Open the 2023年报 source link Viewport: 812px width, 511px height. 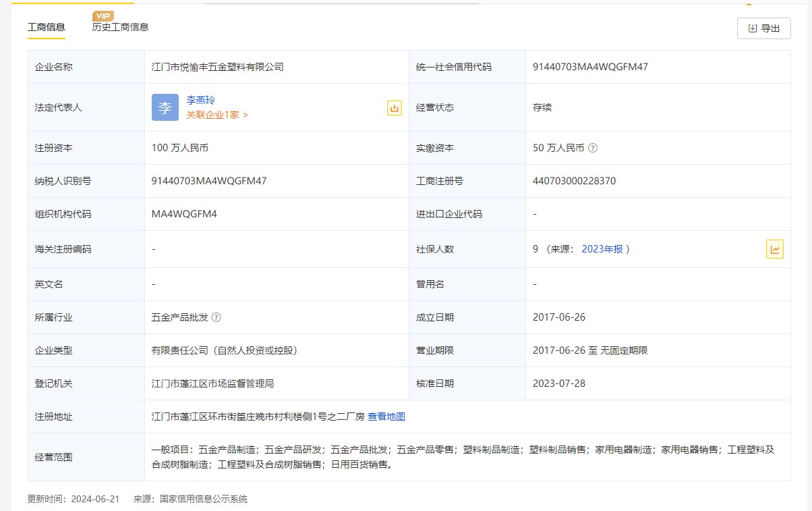tap(602, 249)
